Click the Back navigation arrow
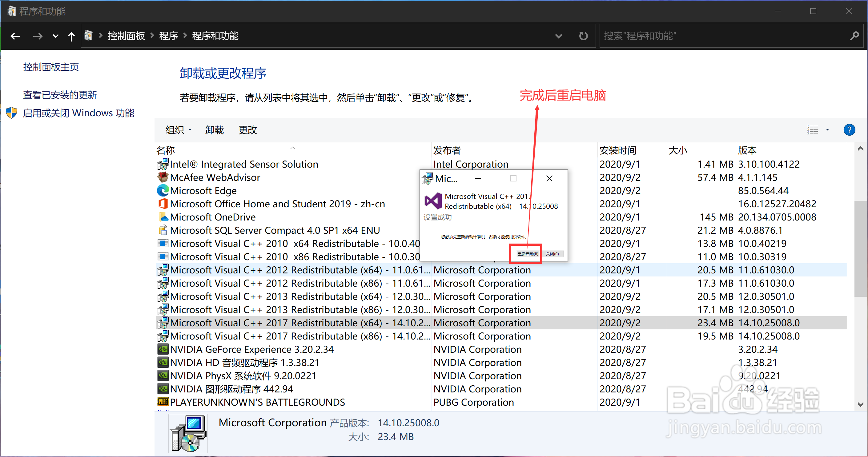This screenshot has height=457, width=868. [15, 36]
